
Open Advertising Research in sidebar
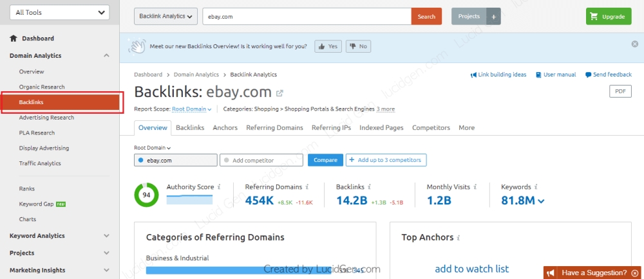coord(46,118)
